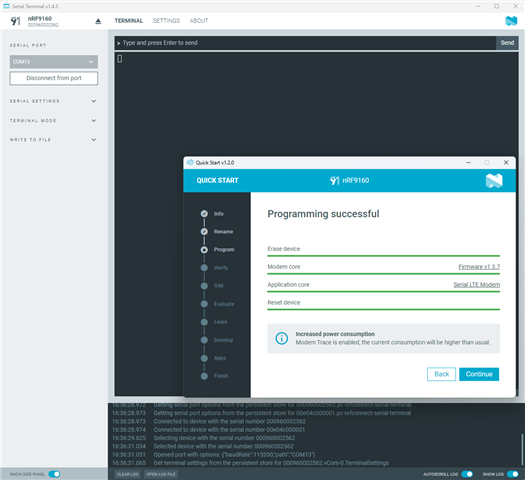Click the Back button in Quick Start

[441, 374]
